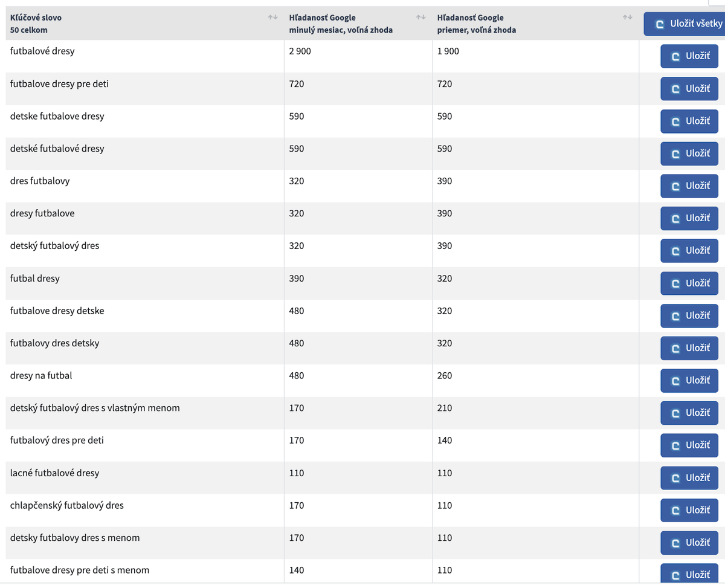Save detský futbalový dres s vlastným menom

[689, 413]
